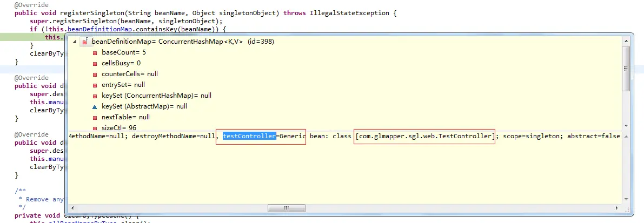Click the detail pane scroll-down arrow
This screenshot has width=644, height=223.
click(626, 200)
